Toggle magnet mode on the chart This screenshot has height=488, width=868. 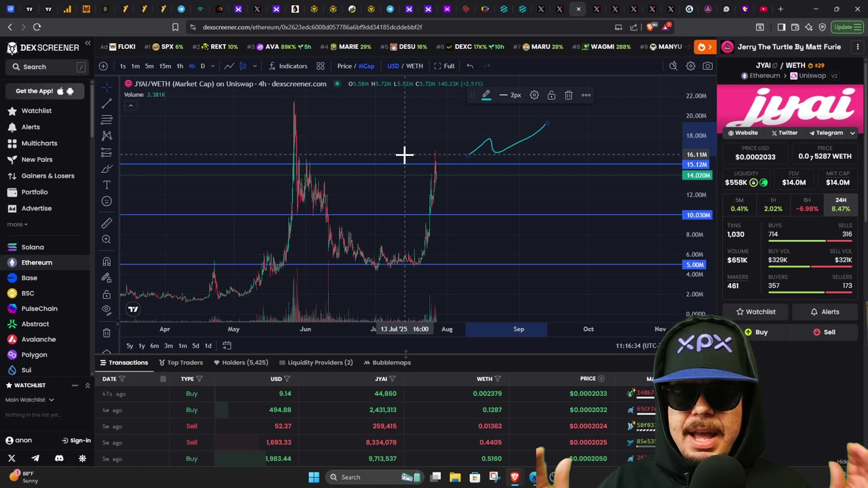(x=106, y=262)
